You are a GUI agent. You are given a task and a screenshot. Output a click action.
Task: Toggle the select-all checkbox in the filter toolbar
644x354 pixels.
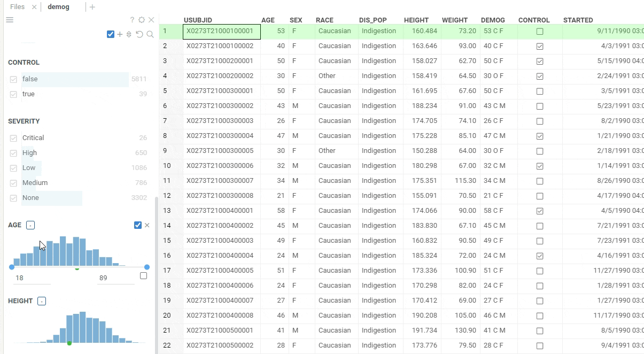tap(110, 34)
